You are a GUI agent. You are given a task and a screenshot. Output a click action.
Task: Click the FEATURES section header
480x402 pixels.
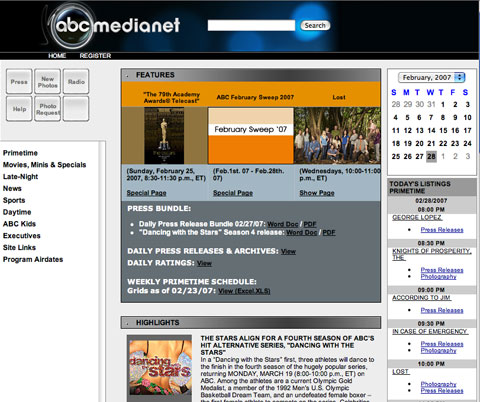(x=251, y=75)
